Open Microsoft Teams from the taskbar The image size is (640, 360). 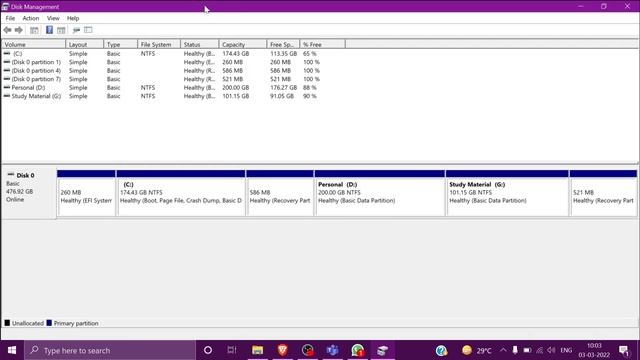point(332,350)
